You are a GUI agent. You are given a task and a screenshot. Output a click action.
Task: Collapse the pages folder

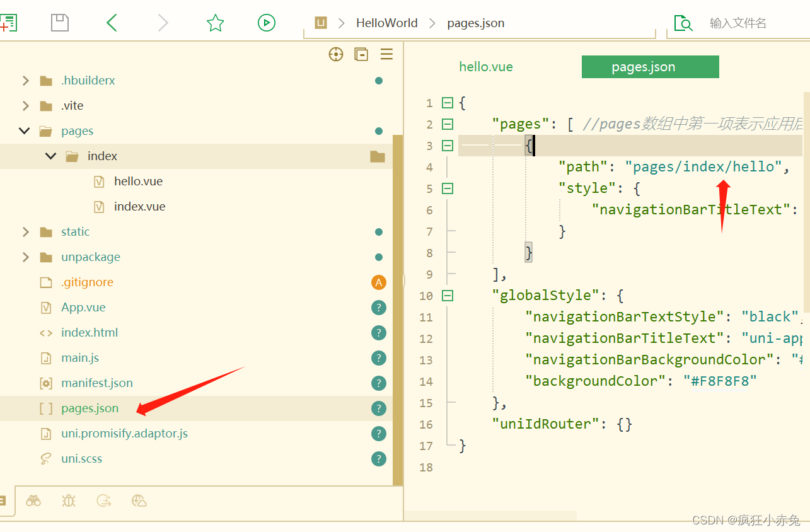(x=25, y=131)
